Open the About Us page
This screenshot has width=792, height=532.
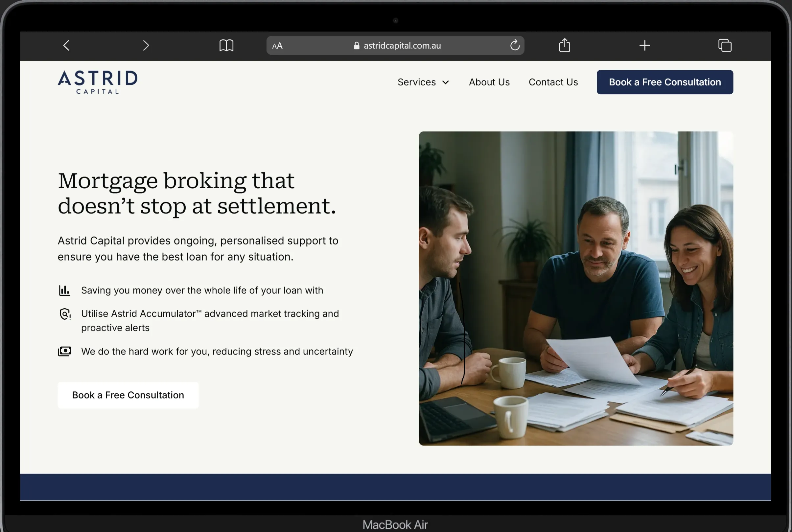pos(489,82)
